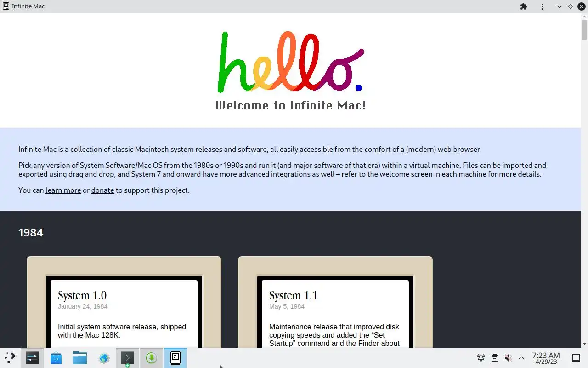Launch the web browser globe icon
588x368 pixels.
(x=104, y=358)
